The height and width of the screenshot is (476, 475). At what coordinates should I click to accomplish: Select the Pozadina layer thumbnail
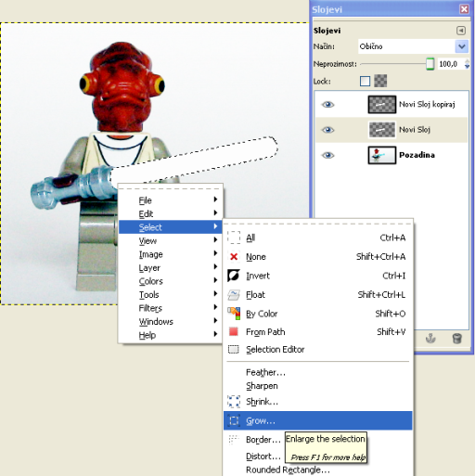point(382,155)
